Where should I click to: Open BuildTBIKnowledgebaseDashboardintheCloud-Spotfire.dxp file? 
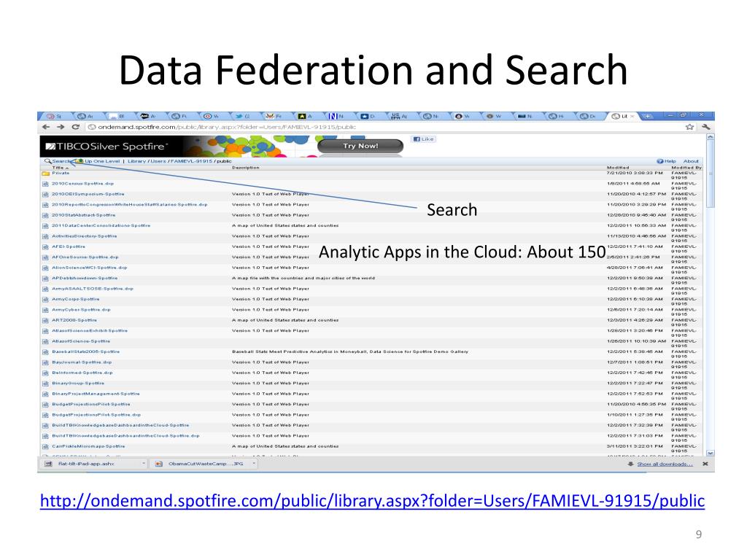click(125, 436)
